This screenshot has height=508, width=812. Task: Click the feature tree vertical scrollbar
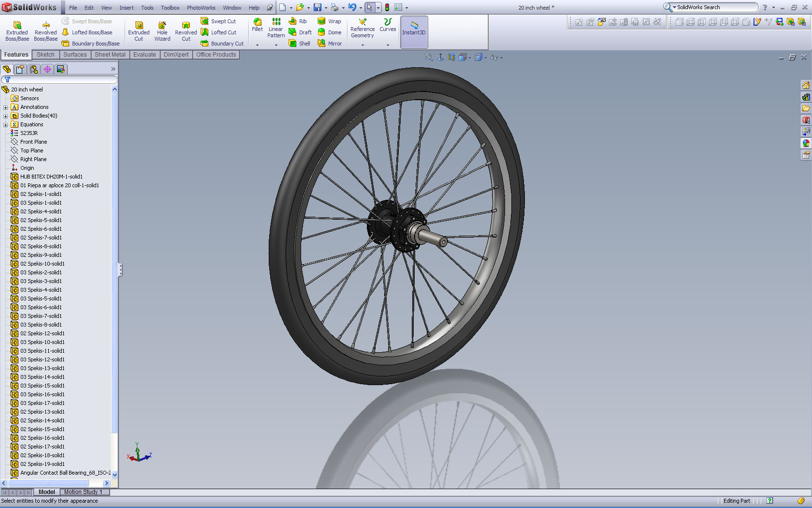click(115, 282)
